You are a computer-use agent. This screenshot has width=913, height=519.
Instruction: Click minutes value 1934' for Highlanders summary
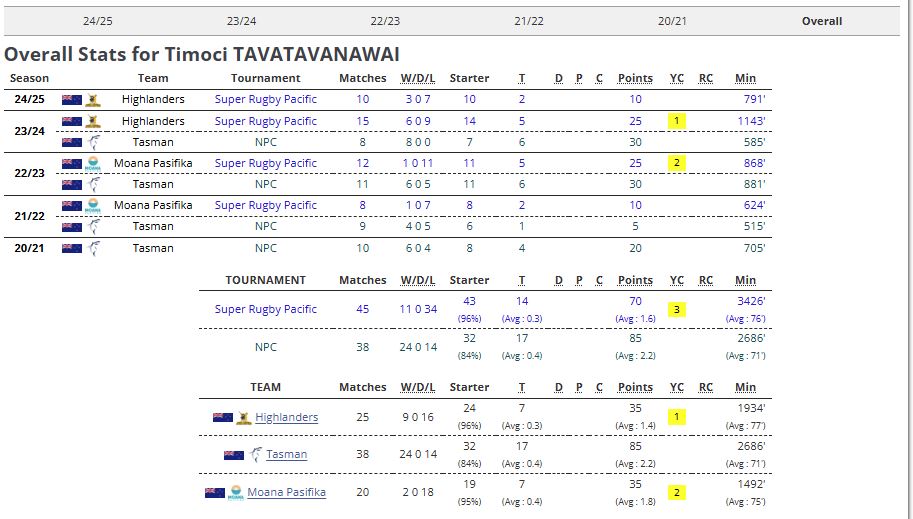pyautogui.click(x=751, y=408)
